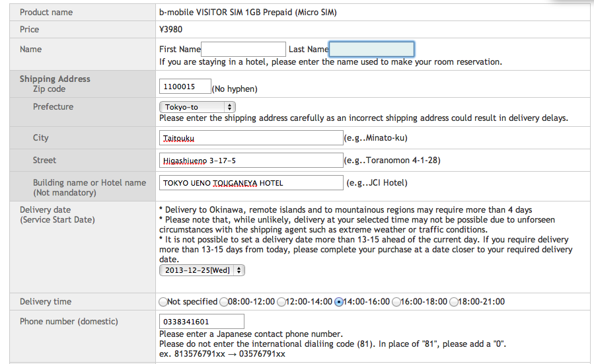The width and height of the screenshot is (594, 364).
Task: Focus the Last Name text box
Action: click(x=371, y=50)
